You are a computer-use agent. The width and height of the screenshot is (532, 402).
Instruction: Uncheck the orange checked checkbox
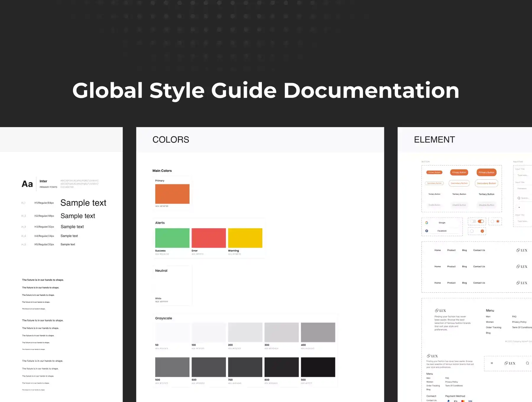click(482, 231)
